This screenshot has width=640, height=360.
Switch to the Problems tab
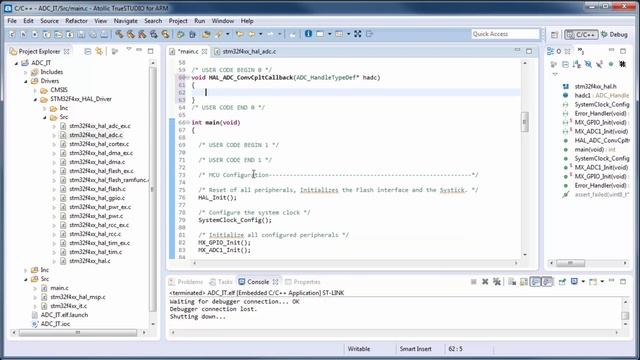click(186, 282)
